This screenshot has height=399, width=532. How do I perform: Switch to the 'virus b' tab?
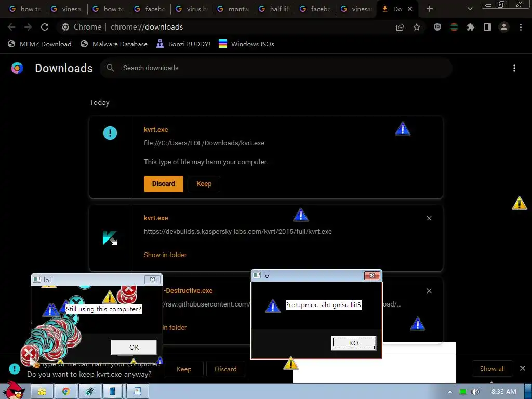point(191,9)
